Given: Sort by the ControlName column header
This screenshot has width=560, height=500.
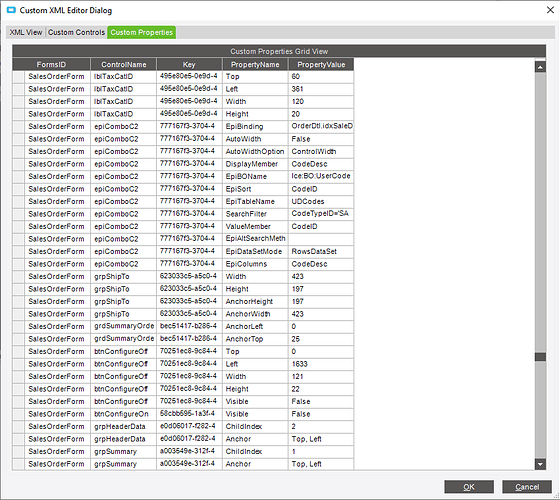Looking at the screenshot, I should [124, 64].
